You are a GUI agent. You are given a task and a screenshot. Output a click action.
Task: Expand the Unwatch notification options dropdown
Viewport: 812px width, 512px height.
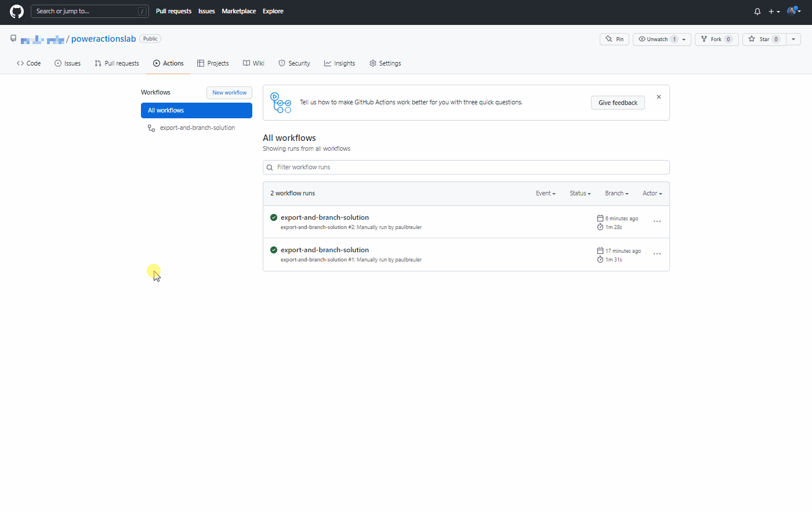(684, 39)
